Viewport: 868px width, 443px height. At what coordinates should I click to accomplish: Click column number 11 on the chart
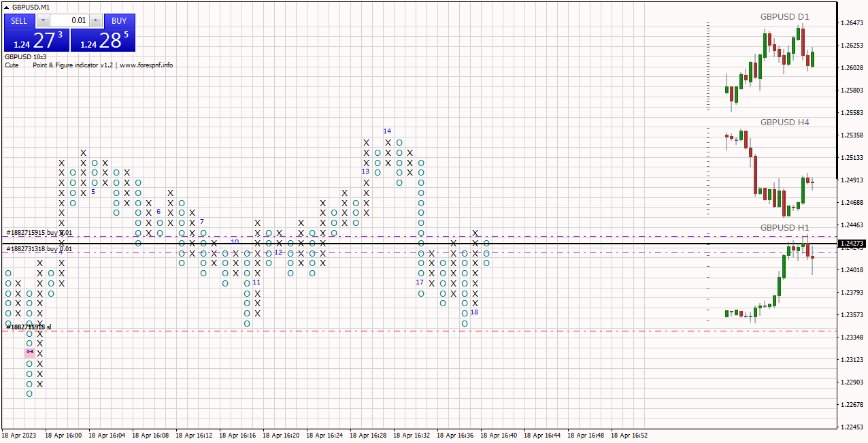pyautogui.click(x=256, y=282)
